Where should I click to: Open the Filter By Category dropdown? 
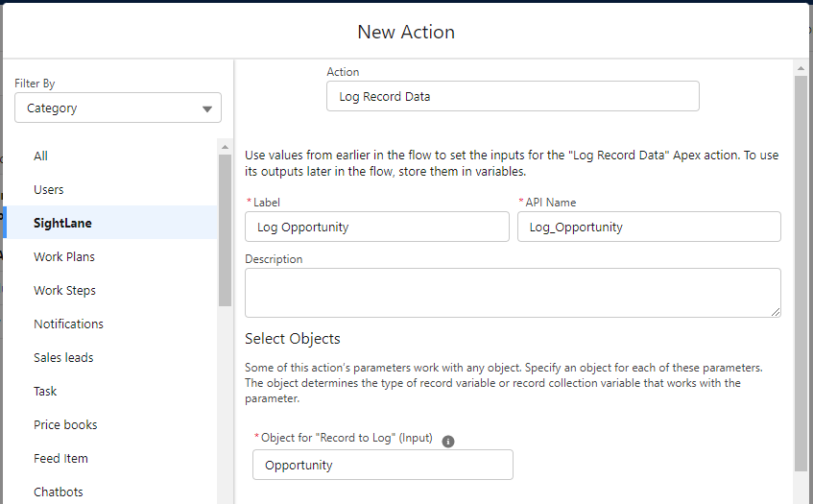tap(118, 108)
